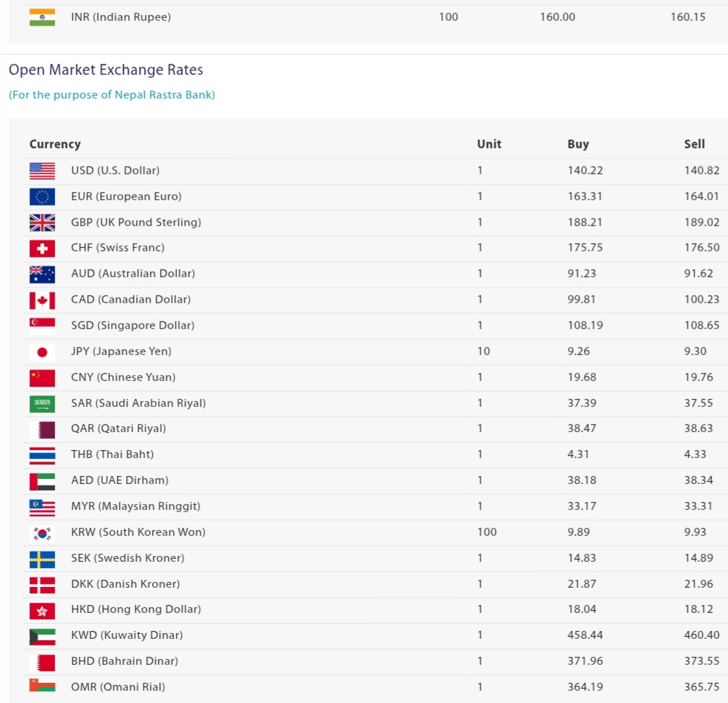The width and height of the screenshot is (728, 703).
Task: Click the Indian flag icon
Action: pos(42,17)
